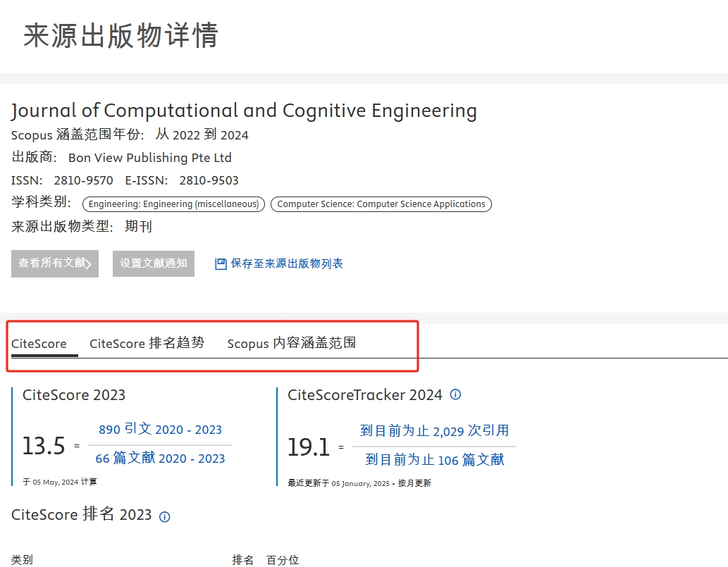
Task: Click the 66 篇文献 2020 - 2023 link
Action: (160, 458)
